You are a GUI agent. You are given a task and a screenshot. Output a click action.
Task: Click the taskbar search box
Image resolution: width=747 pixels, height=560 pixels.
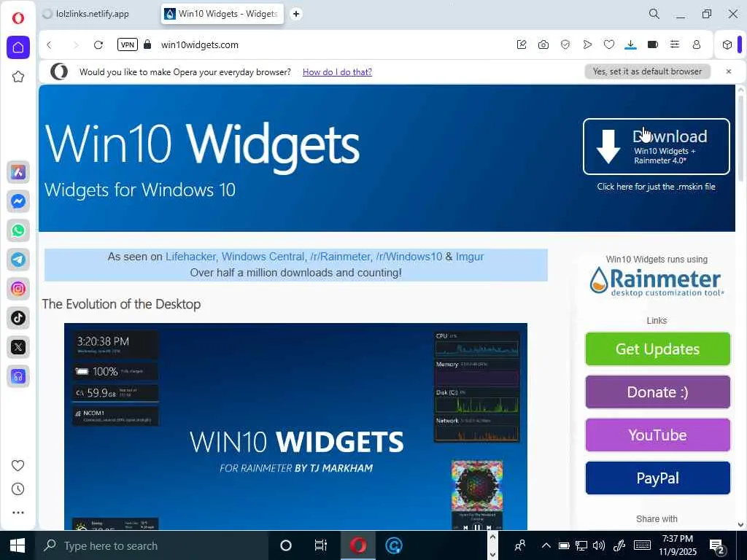pos(152,545)
